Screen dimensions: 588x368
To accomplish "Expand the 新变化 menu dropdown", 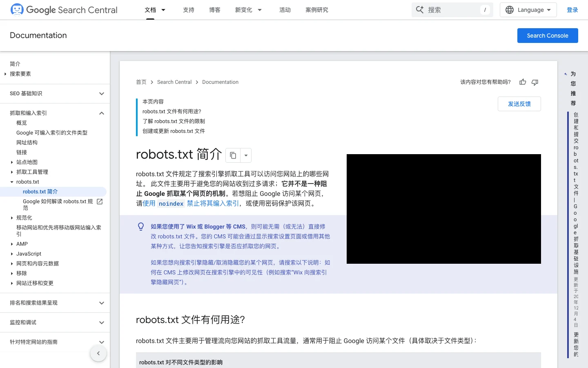I will coord(260,10).
